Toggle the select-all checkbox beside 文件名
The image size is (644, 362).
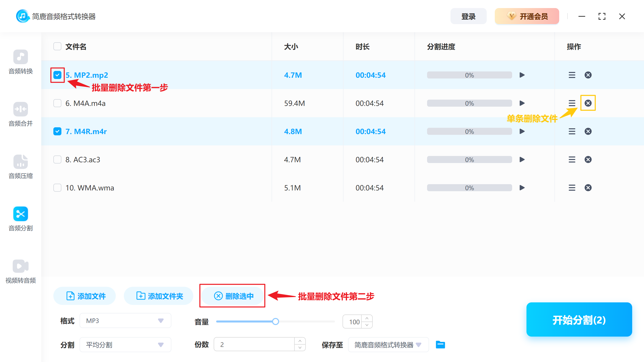click(x=57, y=47)
